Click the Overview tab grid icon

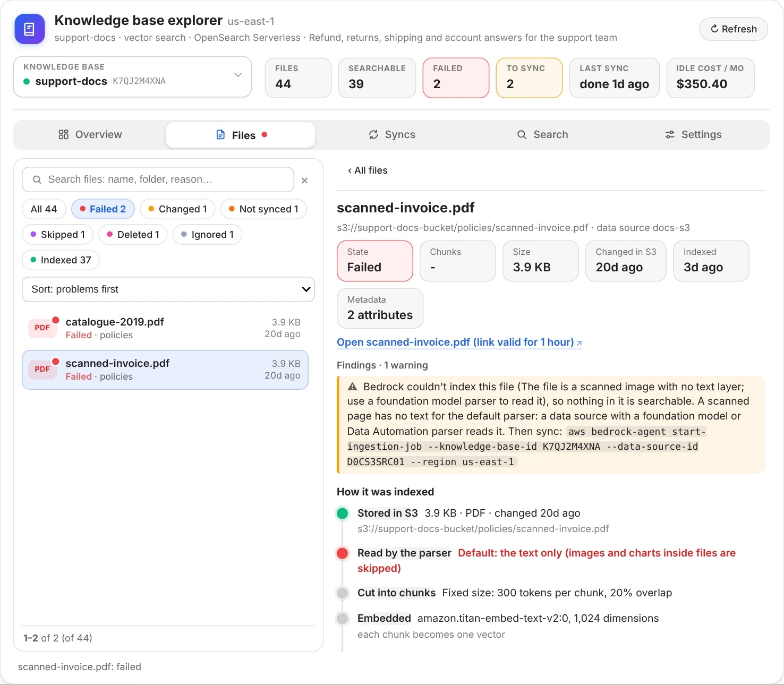pyautogui.click(x=63, y=135)
